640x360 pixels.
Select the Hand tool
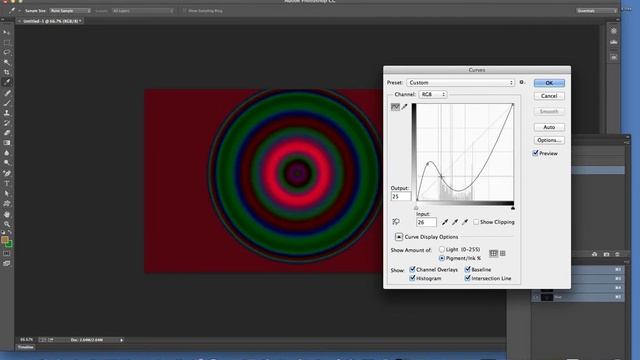(x=7, y=214)
